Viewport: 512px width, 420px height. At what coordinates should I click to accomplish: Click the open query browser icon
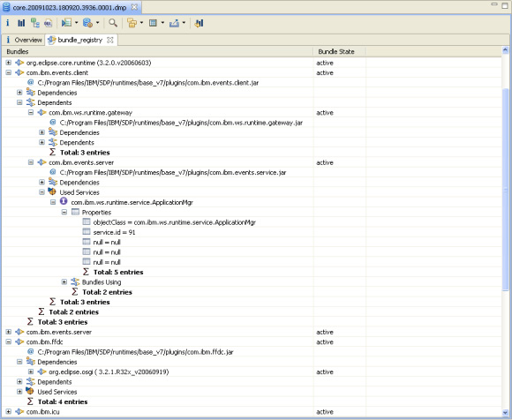point(87,23)
